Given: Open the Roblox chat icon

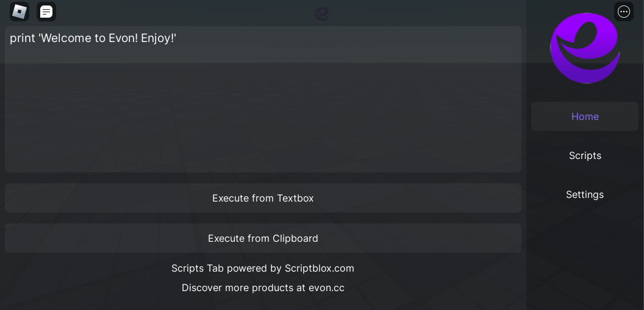Looking at the screenshot, I should (46, 12).
